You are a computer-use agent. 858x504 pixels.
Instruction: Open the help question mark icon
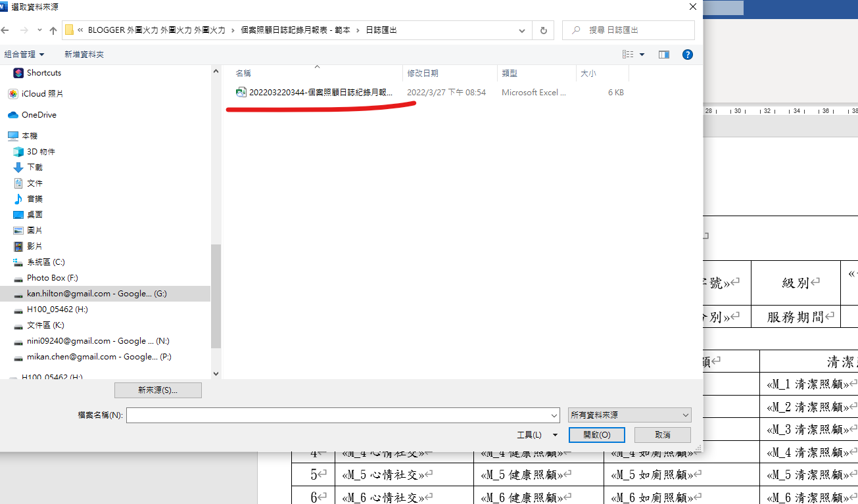688,55
